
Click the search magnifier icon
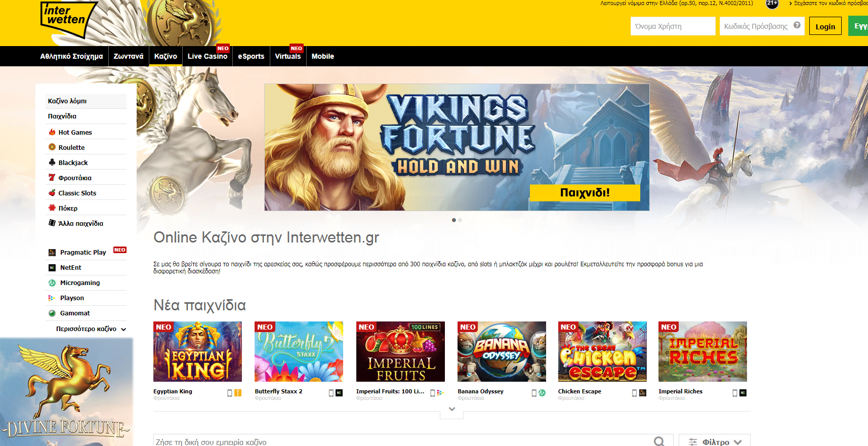point(659,442)
